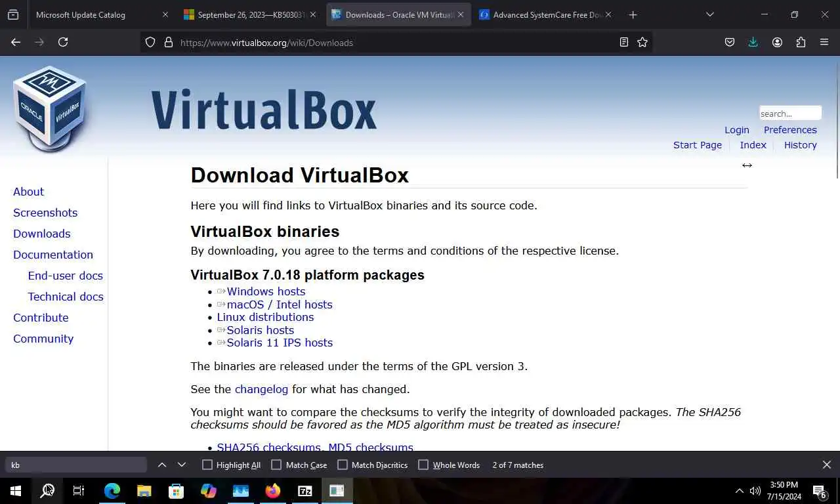
Task: Find next match arrow
Action: (x=182, y=465)
